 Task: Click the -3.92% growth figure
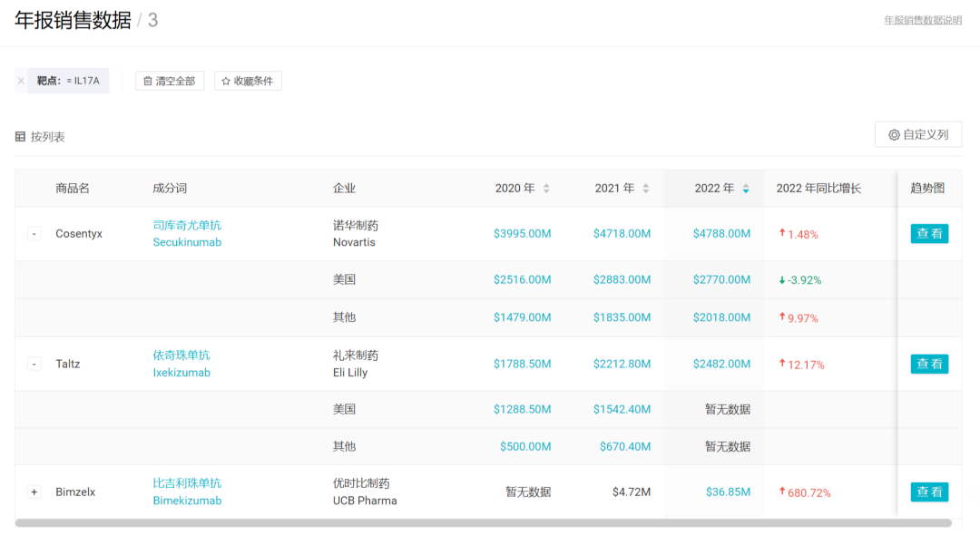804,280
